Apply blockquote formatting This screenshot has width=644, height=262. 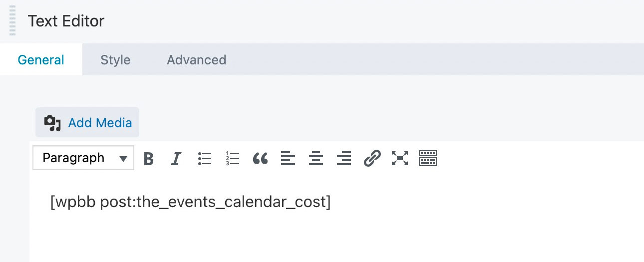click(260, 159)
